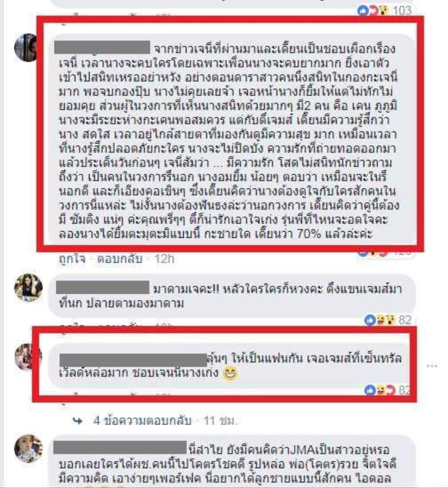Screen dimensions: 448x488
Task: Click the avatar beside the ลุ้นๆ ให้เป็นแฟนกัน comment
Action: tap(28, 357)
